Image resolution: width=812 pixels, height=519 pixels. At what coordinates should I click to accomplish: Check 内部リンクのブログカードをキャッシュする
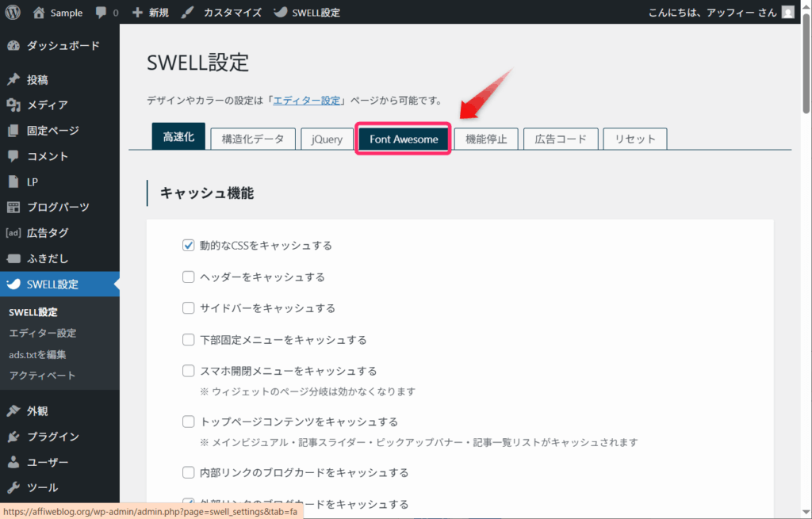189,472
